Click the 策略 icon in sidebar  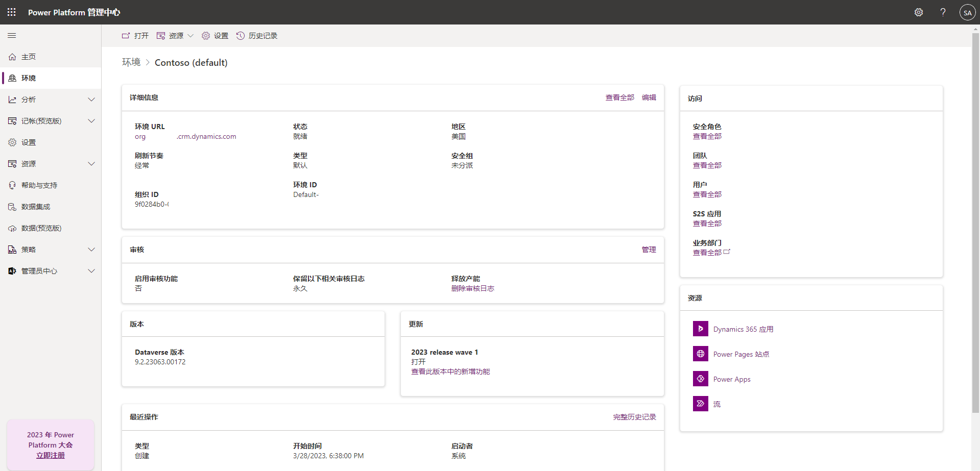[12, 250]
